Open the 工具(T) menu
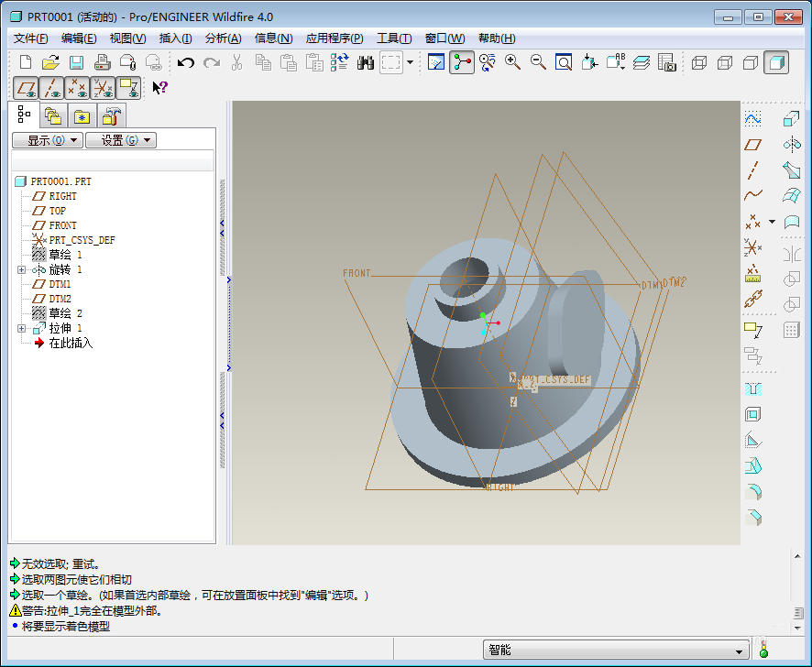812x667 pixels. [394, 38]
